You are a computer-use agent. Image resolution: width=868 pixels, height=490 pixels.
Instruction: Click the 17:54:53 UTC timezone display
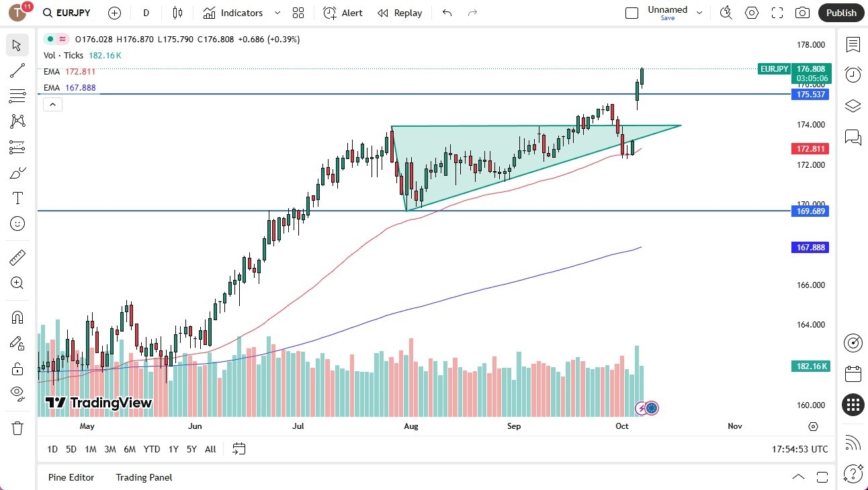click(799, 449)
